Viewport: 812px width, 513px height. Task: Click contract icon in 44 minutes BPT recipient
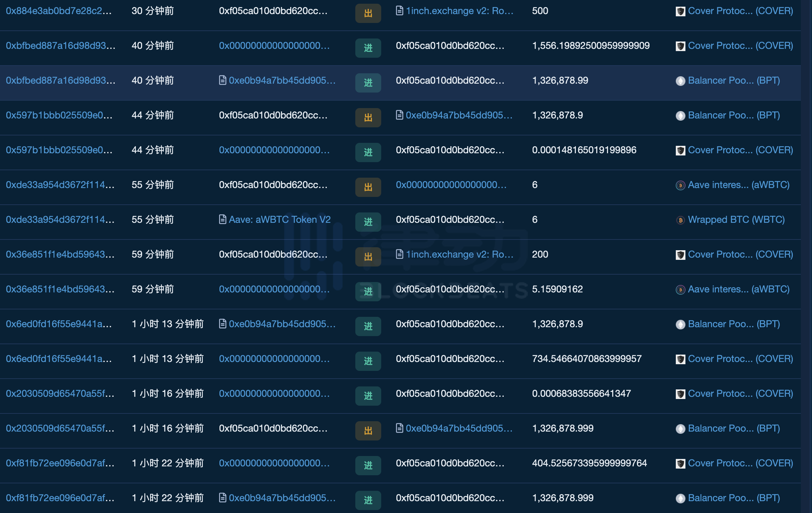tap(399, 115)
